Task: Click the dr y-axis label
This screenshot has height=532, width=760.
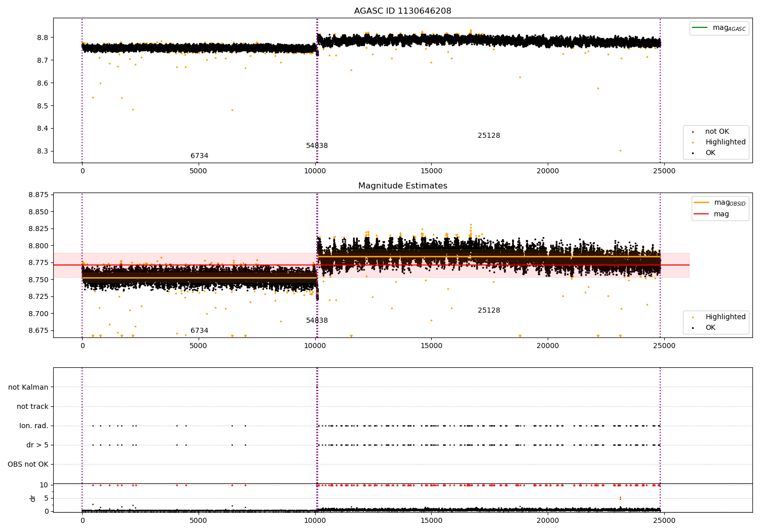Action: (x=33, y=498)
